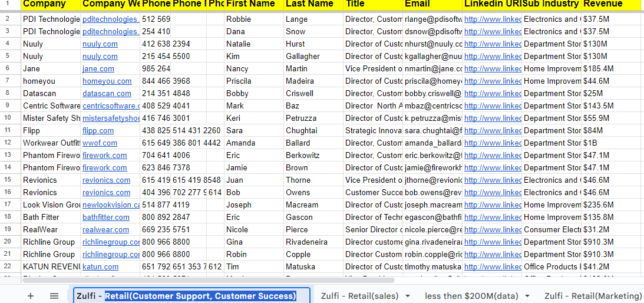Open nuuly.com link in Natalie Hurst row

point(100,44)
